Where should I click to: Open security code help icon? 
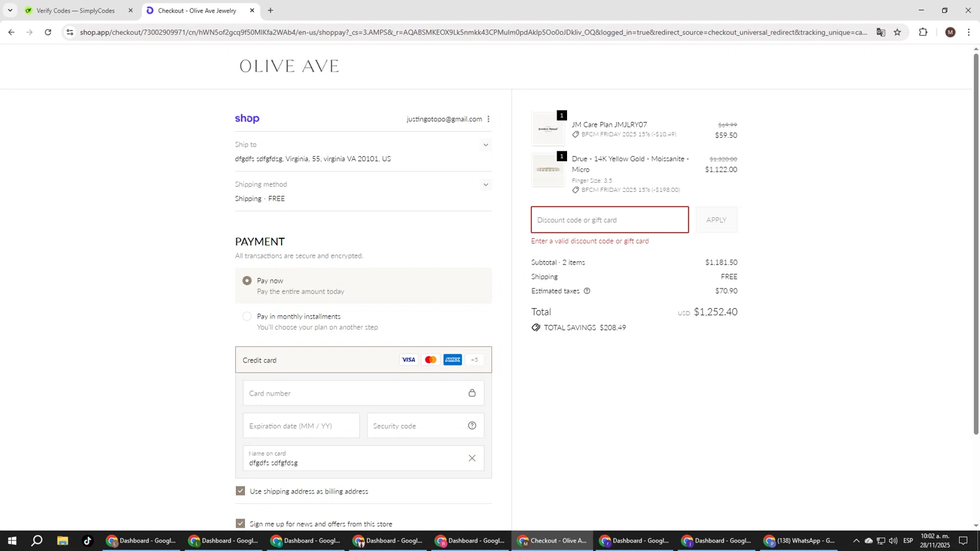click(472, 426)
